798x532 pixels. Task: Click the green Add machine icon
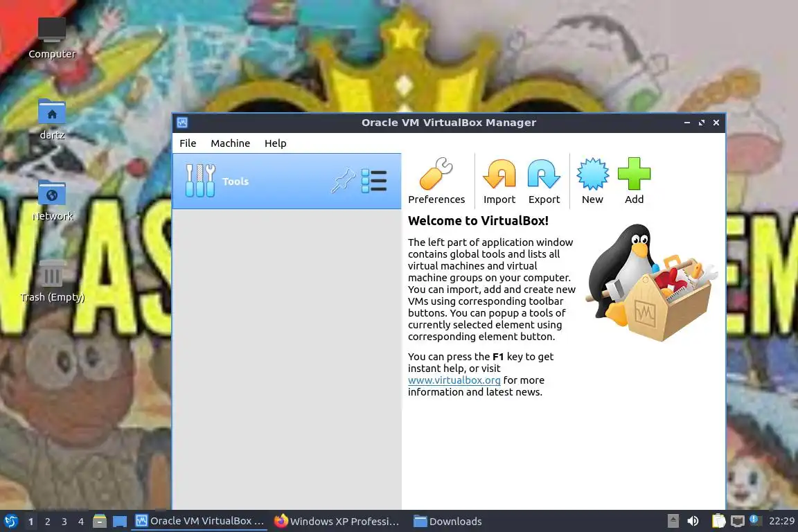(634, 181)
